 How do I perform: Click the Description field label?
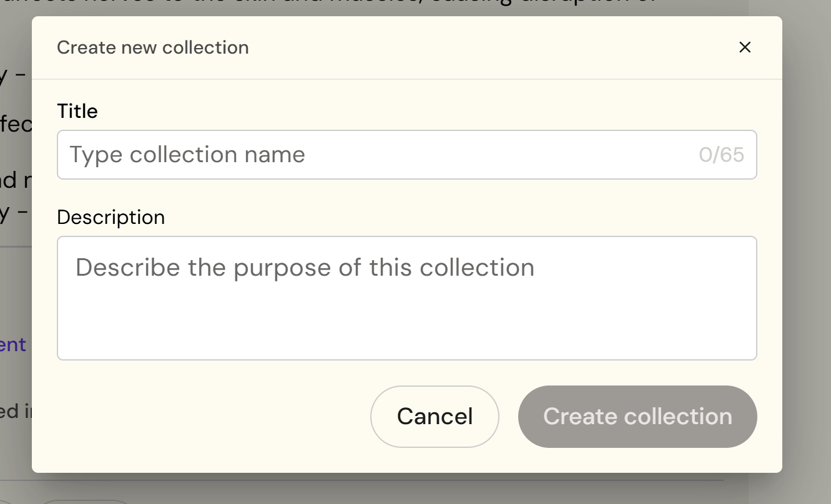111,217
